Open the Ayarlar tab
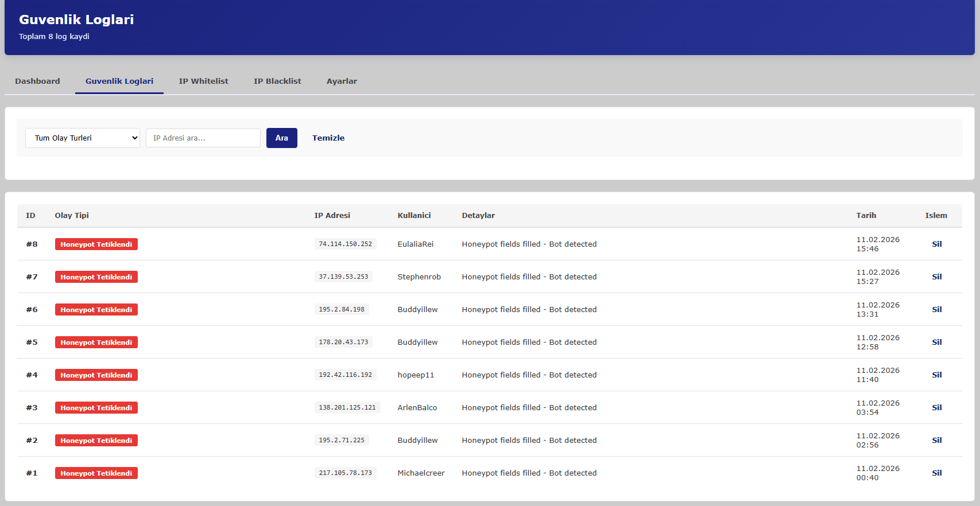The height and width of the screenshot is (506, 980). pos(342,81)
